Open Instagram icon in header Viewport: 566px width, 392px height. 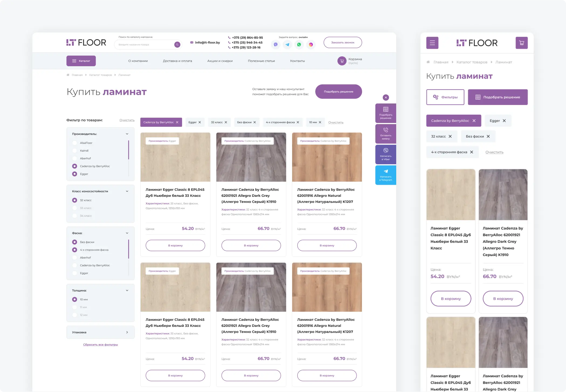pyautogui.click(x=311, y=45)
